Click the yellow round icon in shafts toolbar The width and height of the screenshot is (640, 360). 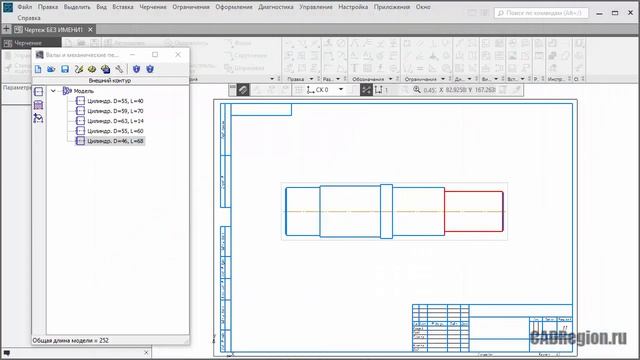click(x=92, y=69)
